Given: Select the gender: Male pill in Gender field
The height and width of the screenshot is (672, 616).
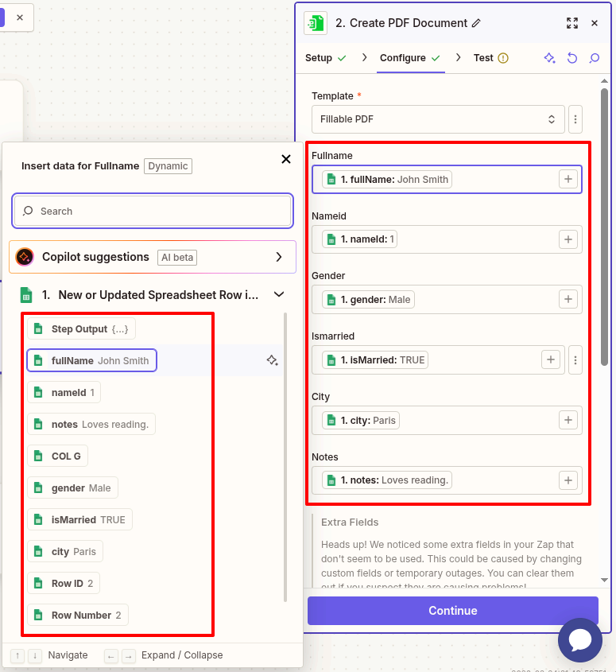Looking at the screenshot, I should tap(368, 299).
